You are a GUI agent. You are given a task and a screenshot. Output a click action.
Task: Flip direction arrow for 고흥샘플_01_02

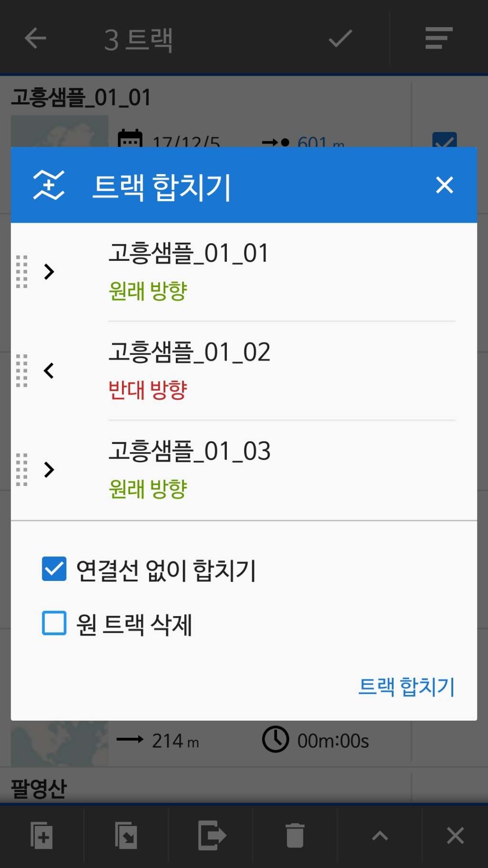(49, 371)
